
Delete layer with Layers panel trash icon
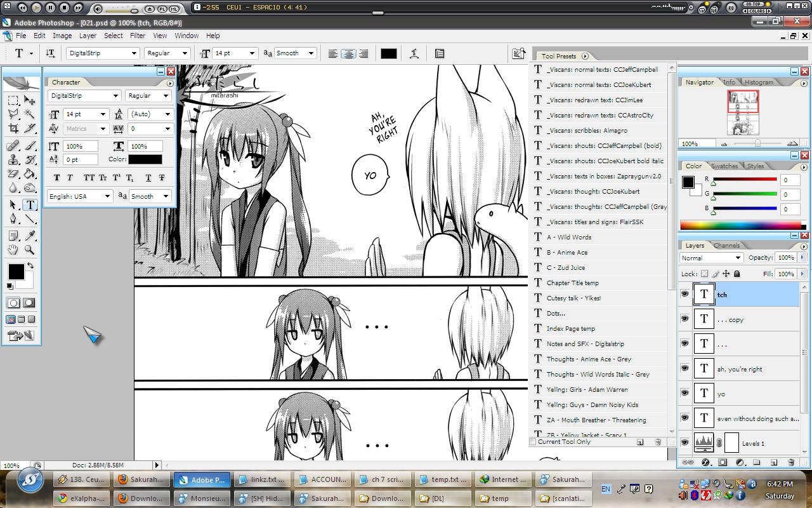[x=791, y=463]
